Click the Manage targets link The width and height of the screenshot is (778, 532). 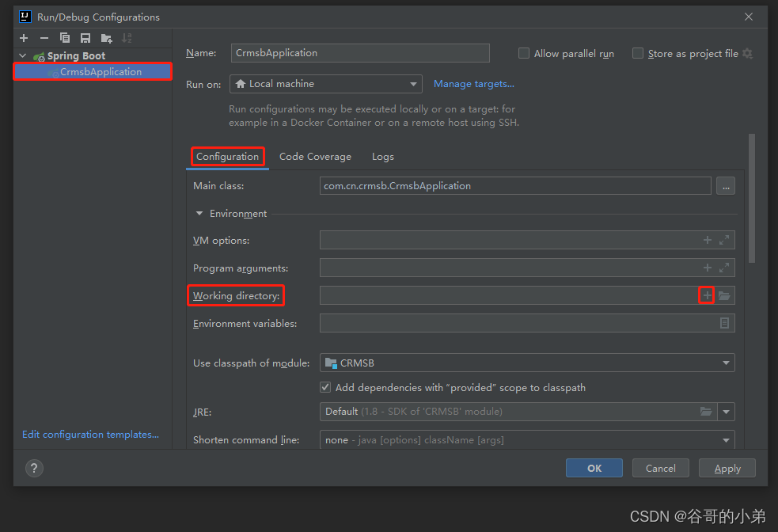(x=473, y=83)
